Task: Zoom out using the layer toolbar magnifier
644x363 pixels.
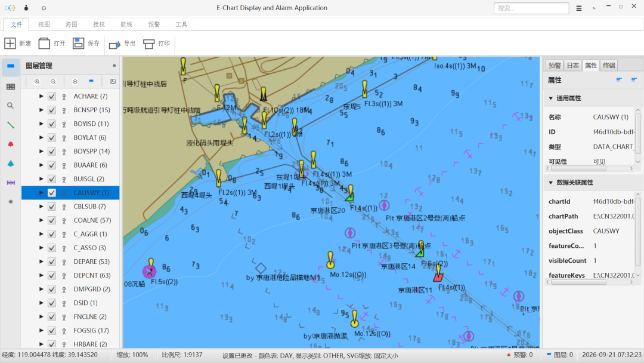Action: click(x=53, y=82)
